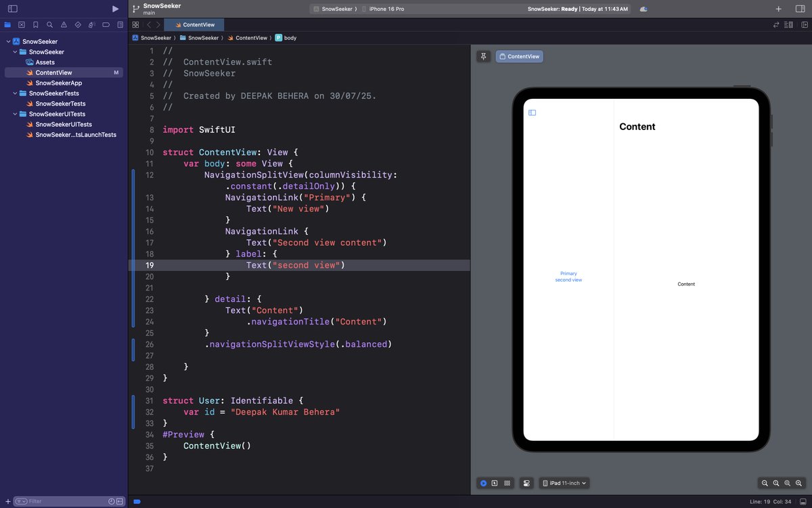Place cursor on line 26 navigationSplitViewStyle
The image size is (812, 508).
[x=298, y=344]
